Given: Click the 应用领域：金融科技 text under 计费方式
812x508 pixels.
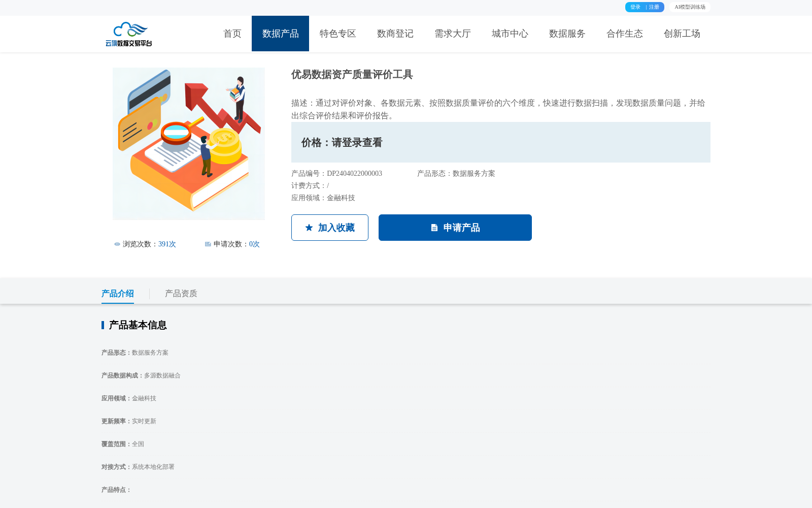Looking at the screenshot, I should 323,198.
